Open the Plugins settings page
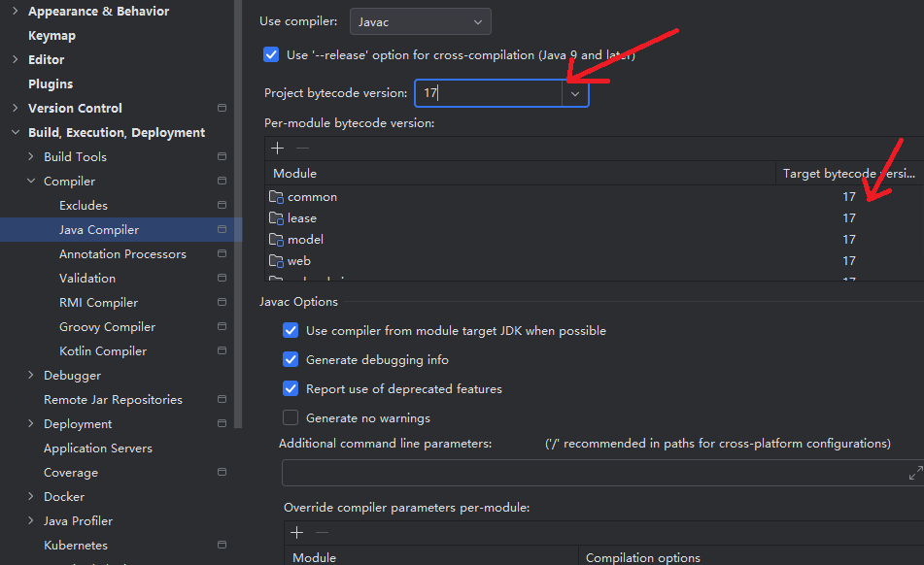Viewport: 924px width, 565px height. pos(51,83)
